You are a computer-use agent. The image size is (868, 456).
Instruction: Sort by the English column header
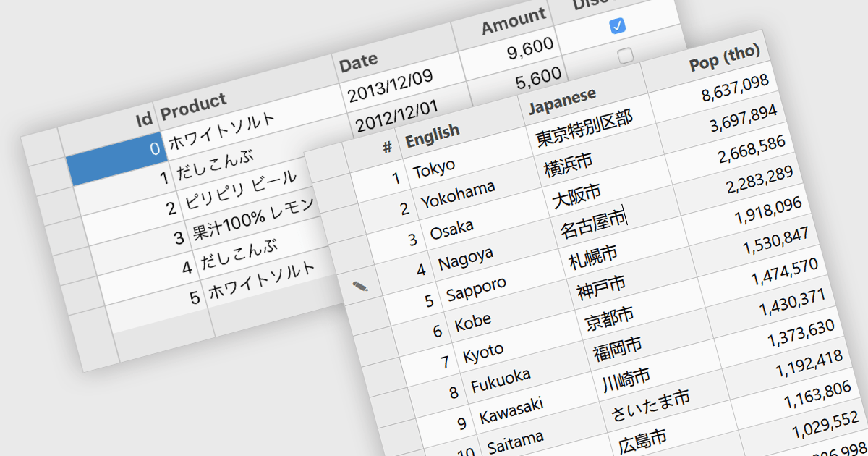click(433, 133)
